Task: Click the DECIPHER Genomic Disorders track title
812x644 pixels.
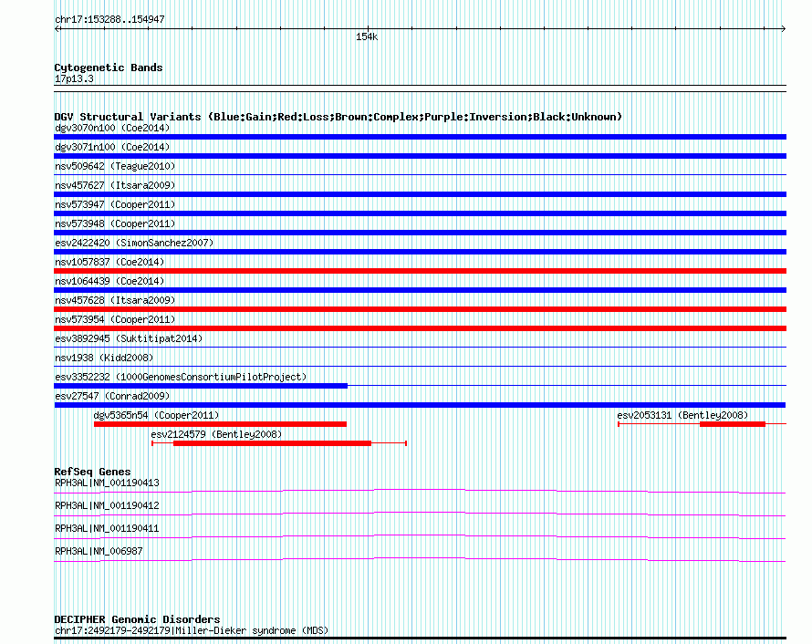Action: pos(137,619)
